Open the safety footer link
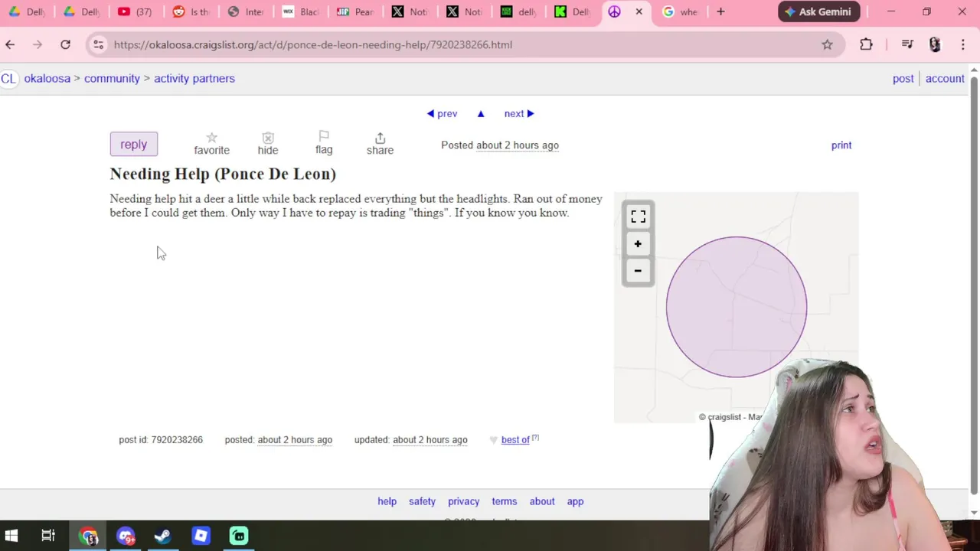This screenshot has width=980, height=551. (x=422, y=501)
